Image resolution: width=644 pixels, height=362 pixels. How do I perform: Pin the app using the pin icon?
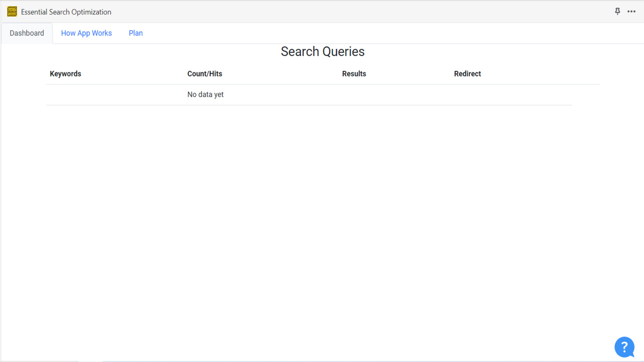coord(617,12)
